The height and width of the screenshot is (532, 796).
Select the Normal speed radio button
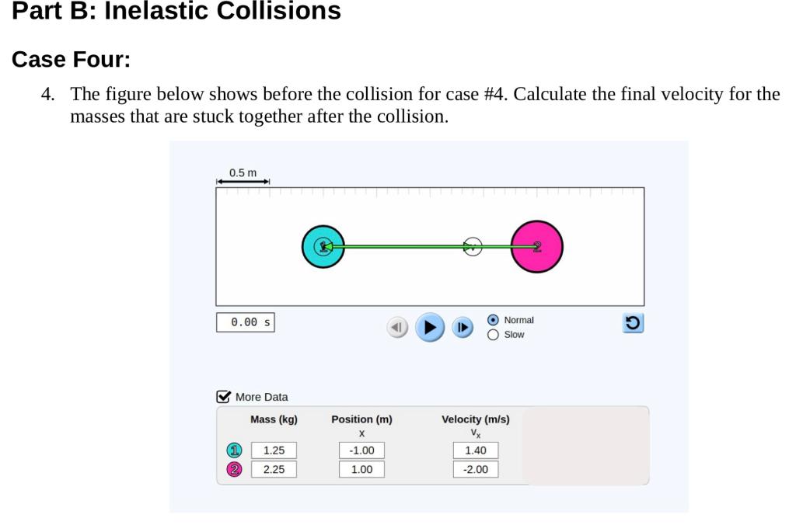pos(491,319)
